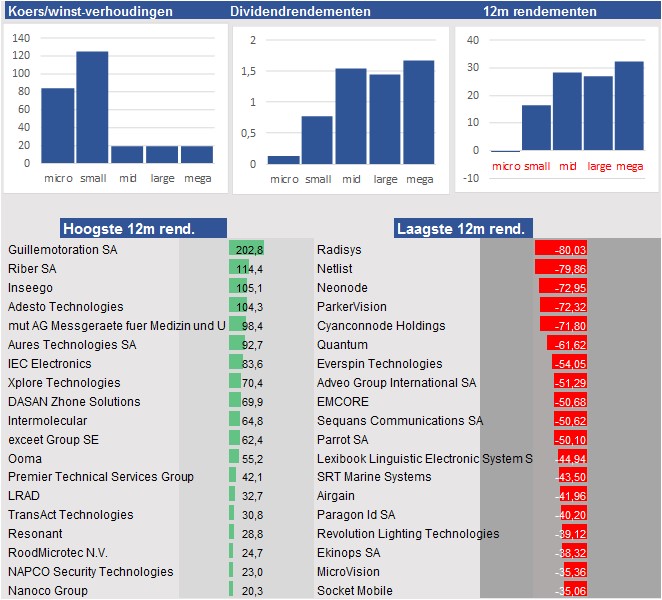Select the Ekinops SA cell
Image resolution: width=662 pixels, height=600 pixels.
click(x=348, y=553)
